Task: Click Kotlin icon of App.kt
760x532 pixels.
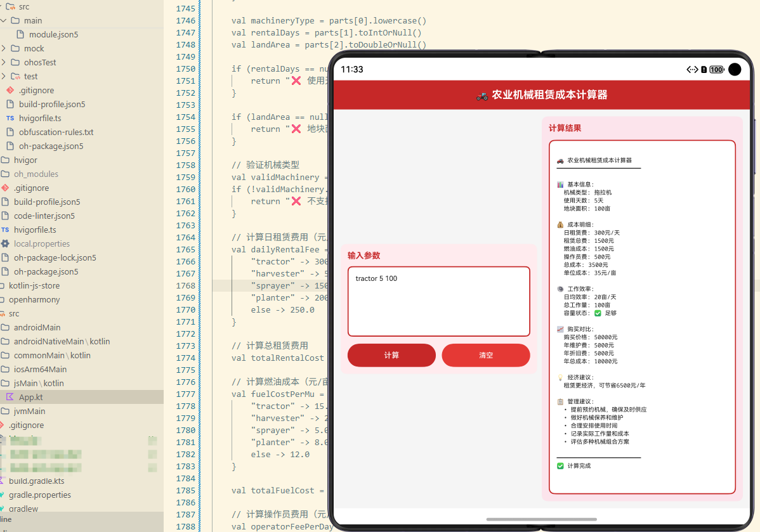Action: [10, 397]
